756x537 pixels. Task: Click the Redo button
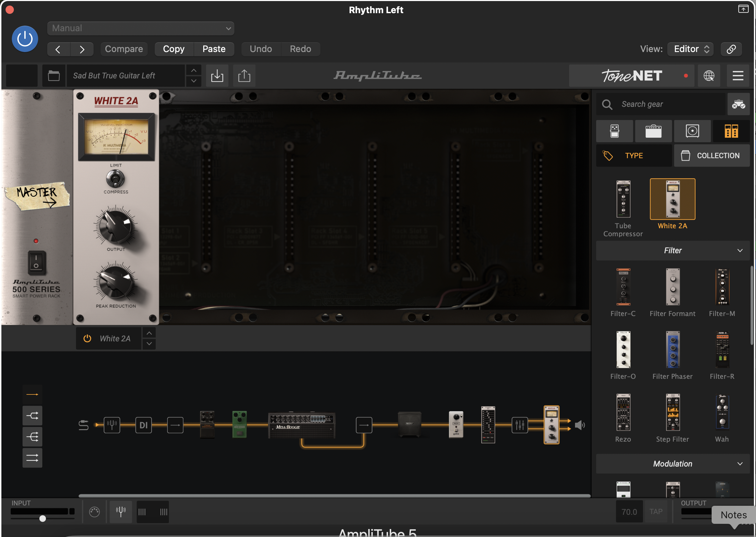pos(300,49)
